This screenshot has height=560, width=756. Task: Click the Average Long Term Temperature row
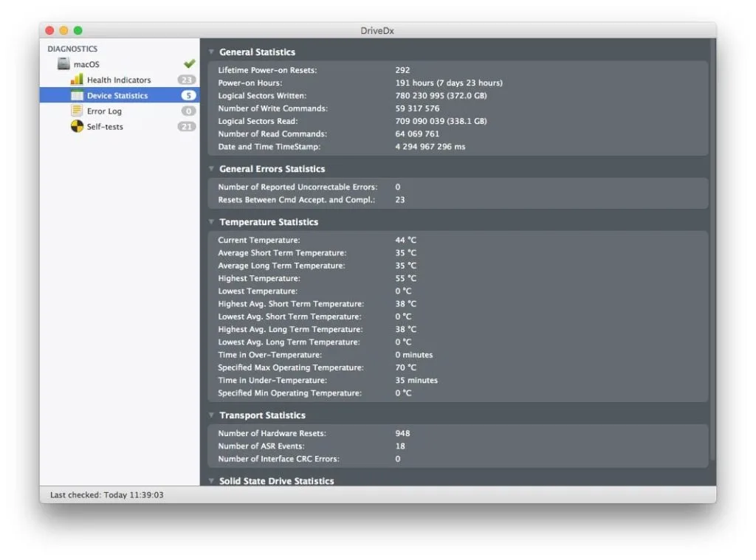coord(458,266)
